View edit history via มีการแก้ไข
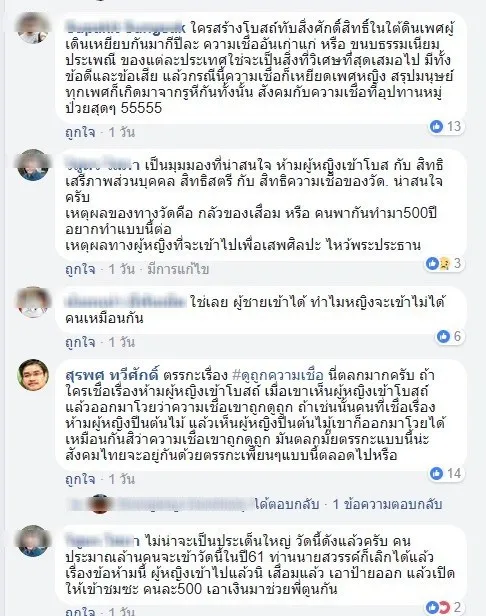486x616 pixels. (x=178, y=269)
